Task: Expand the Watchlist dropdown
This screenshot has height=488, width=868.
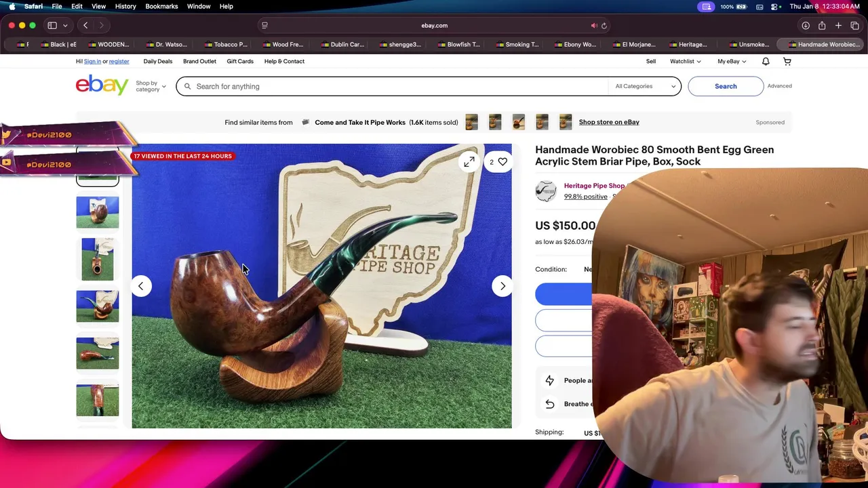Action: pyautogui.click(x=686, y=62)
